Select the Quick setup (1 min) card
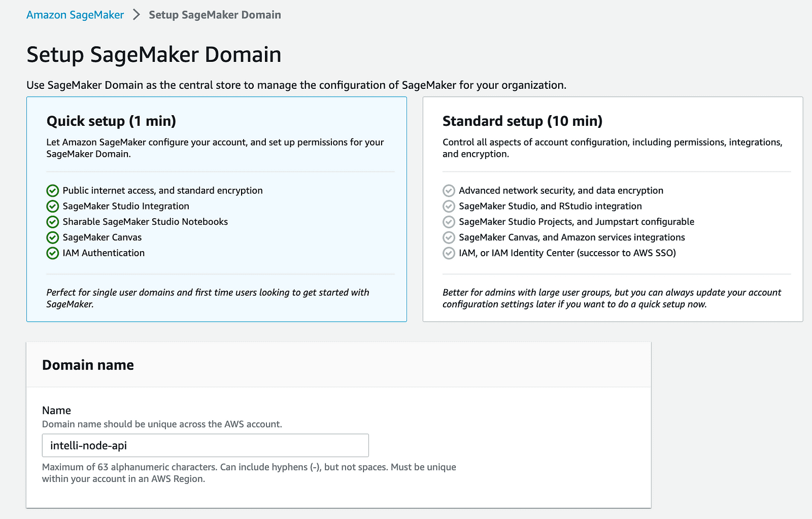812x519 pixels. [217, 209]
